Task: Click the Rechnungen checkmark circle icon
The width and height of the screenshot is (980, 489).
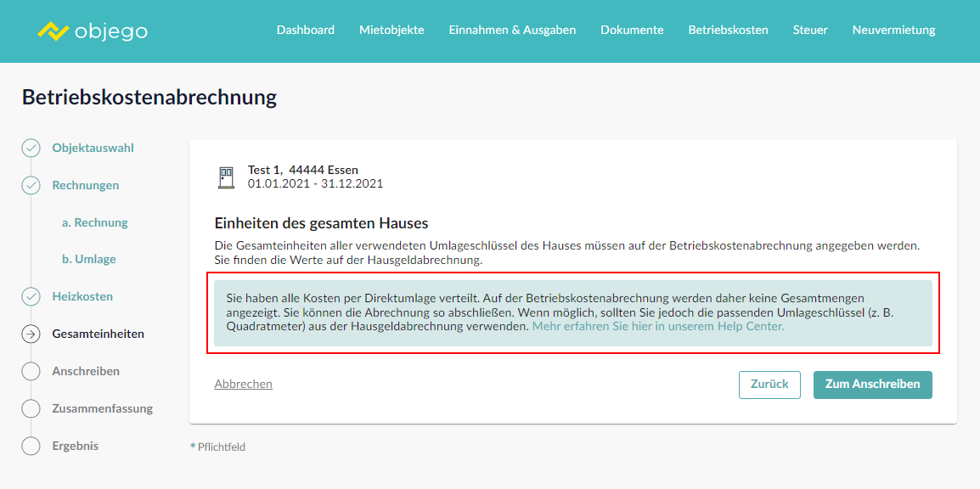Action: click(x=31, y=185)
